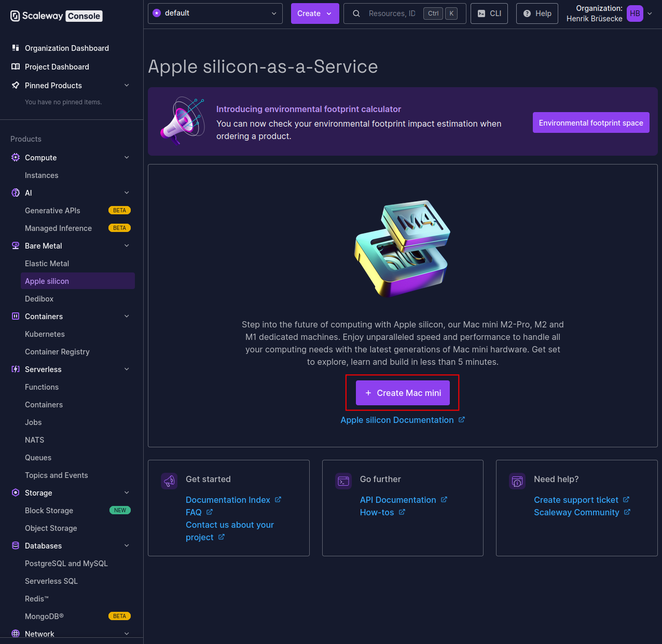Click external link icon beside Documentation Index

[x=278, y=499]
